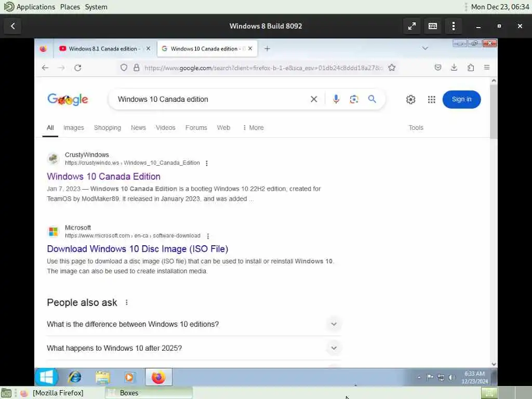The width and height of the screenshot is (532, 399).
Task: Open the search Tools button
Action: (x=416, y=128)
